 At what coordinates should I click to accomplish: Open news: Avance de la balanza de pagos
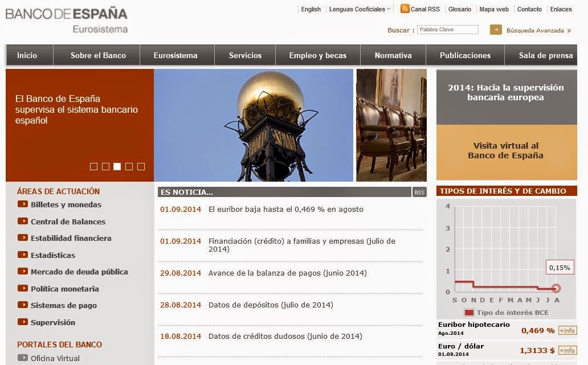pos(288,273)
